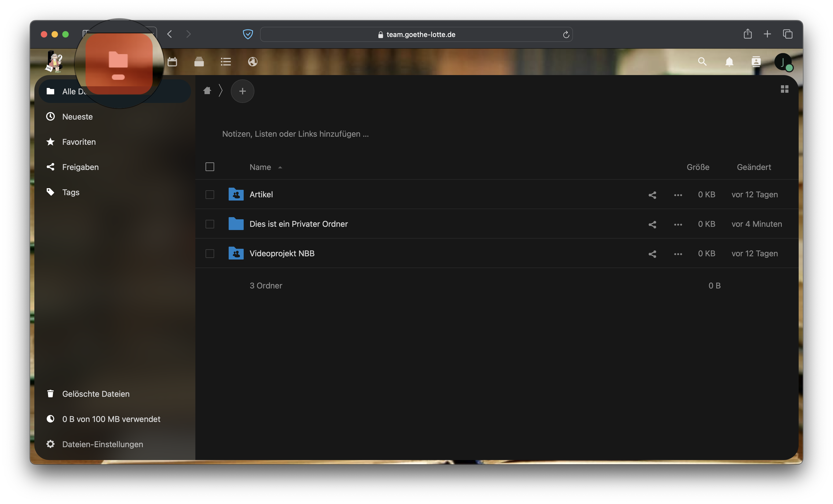Open Dateien-Einstellungen

pos(103,444)
